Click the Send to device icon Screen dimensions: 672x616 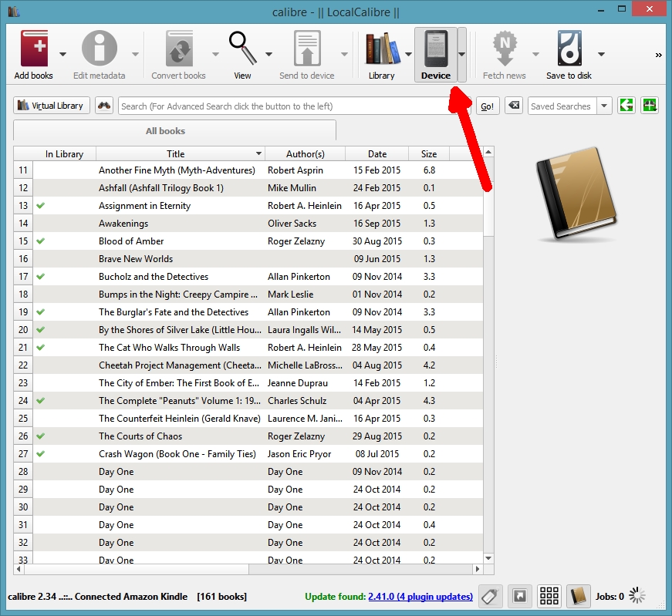point(307,49)
